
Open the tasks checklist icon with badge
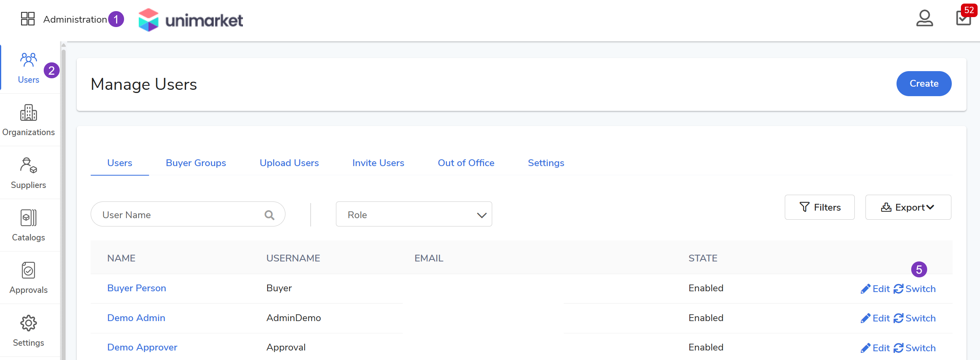tap(963, 18)
